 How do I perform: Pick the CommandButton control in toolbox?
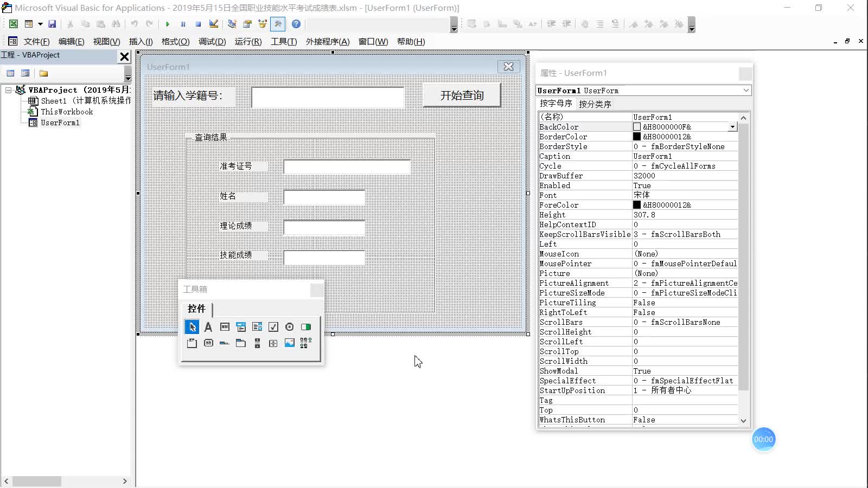point(208,343)
